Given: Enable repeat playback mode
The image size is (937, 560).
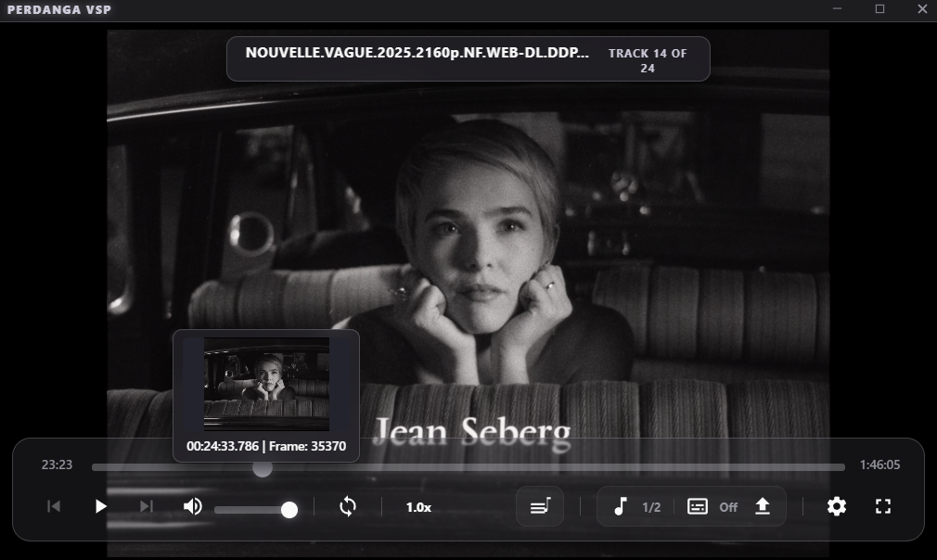Looking at the screenshot, I should tap(347, 506).
